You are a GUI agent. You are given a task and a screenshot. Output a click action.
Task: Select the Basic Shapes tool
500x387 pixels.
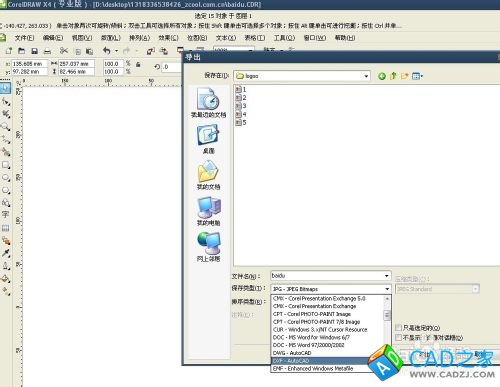point(6,203)
